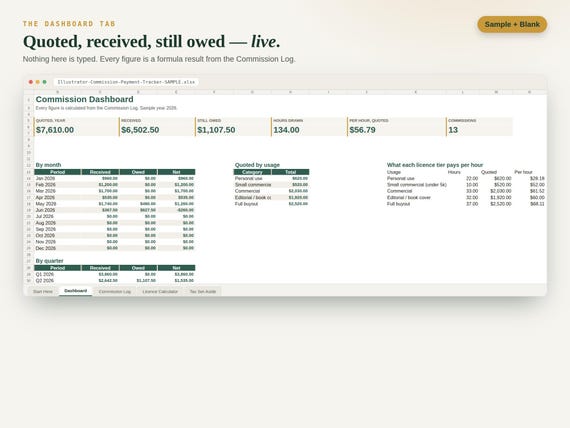This screenshot has width=570, height=428.
Task: Select the Commission Dashboard title cell
Action: click(84, 99)
